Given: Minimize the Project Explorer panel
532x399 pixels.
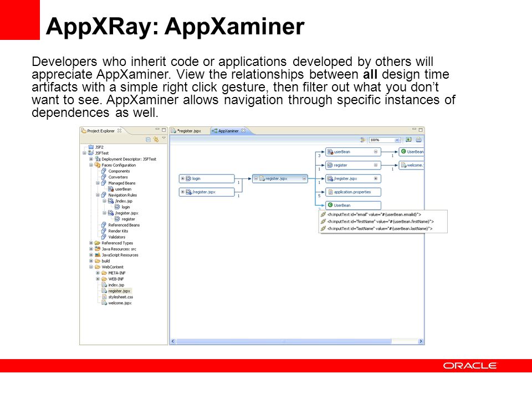Looking at the screenshot, I should [x=157, y=129].
